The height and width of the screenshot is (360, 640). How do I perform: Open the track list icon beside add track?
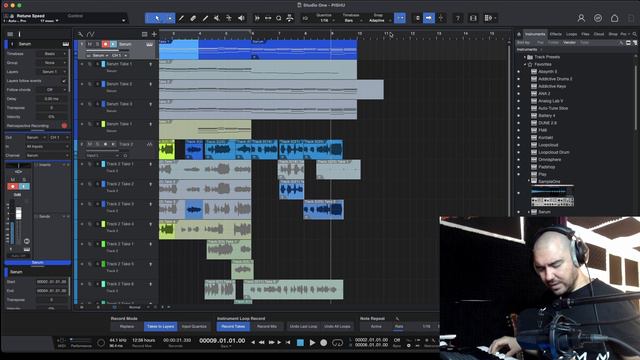[144, 34]
